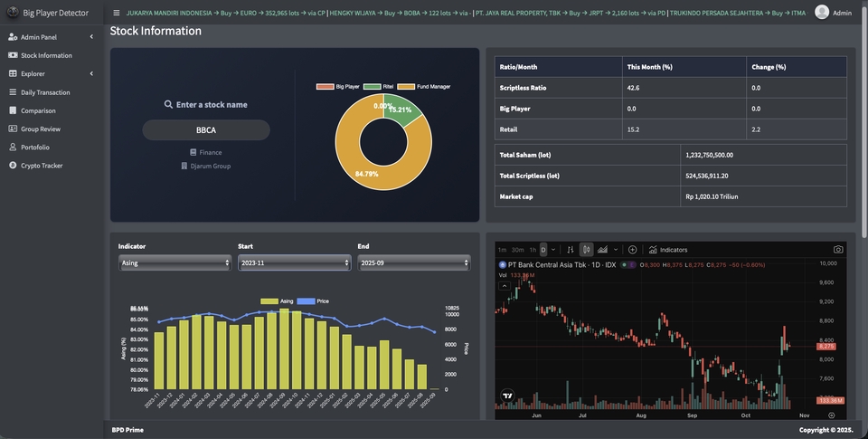Open the Start date dropdown 2023-11

pyautogui.click(x=294, y=262)
